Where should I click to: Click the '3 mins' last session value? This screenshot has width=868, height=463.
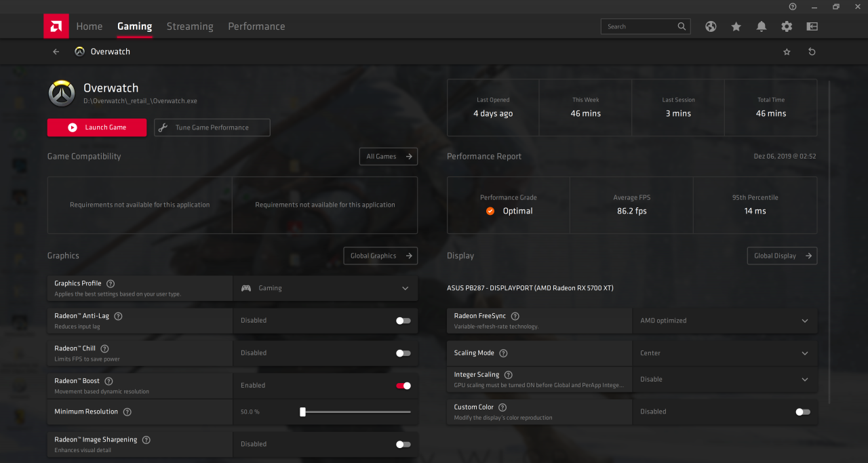678,113
